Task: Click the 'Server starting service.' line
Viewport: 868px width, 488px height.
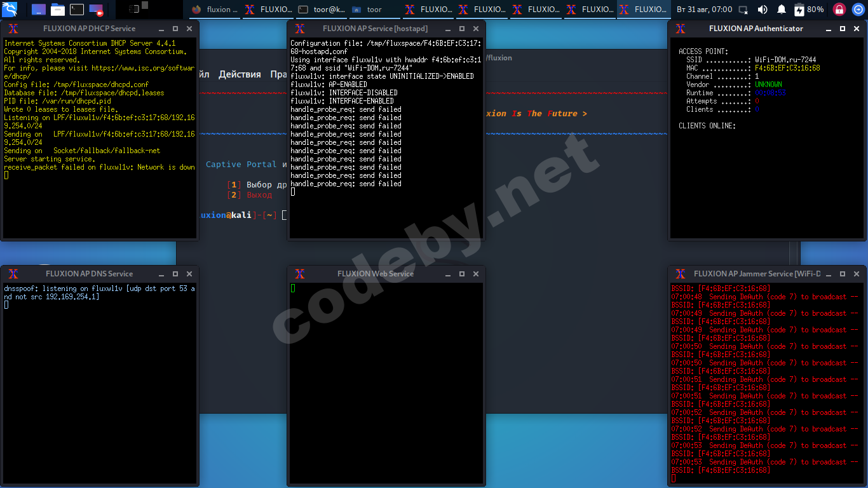Action: click(50, 159)
